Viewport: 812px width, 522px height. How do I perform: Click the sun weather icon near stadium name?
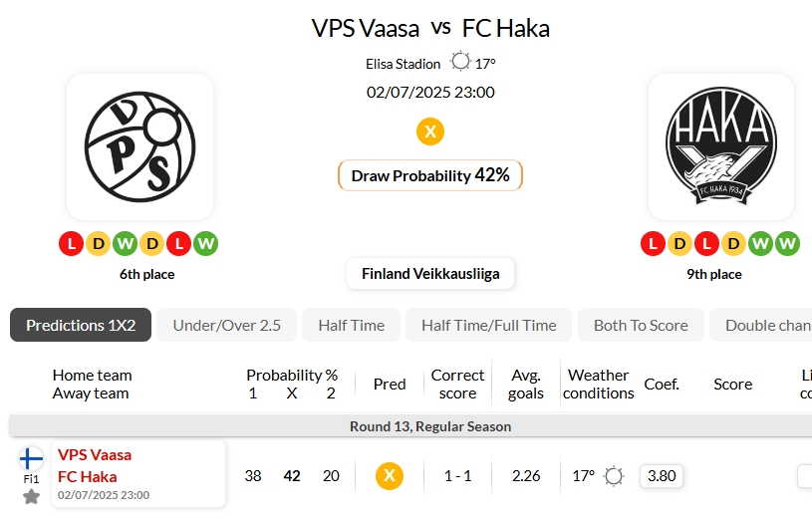pyautogui.click(x=460, y=62)
